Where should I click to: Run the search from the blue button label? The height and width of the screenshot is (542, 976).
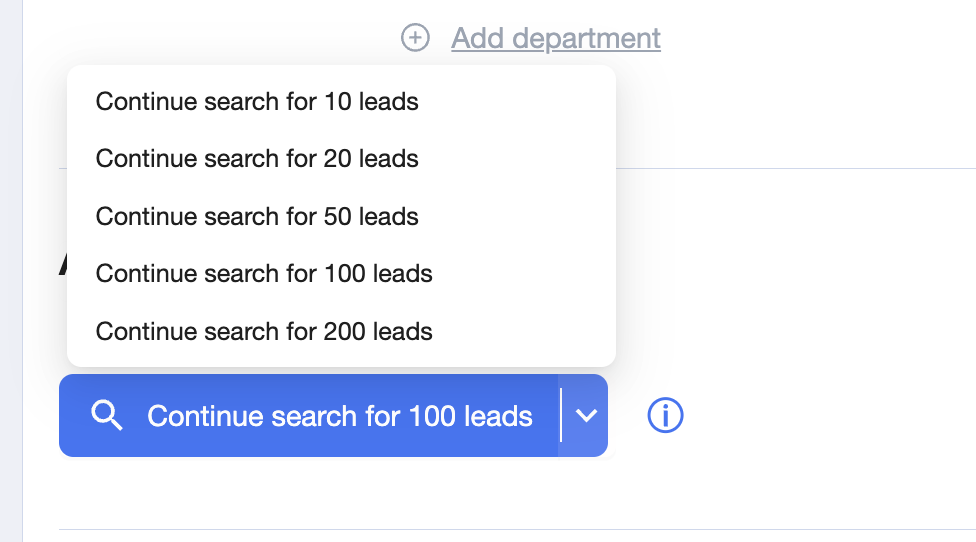coord(340,416)
